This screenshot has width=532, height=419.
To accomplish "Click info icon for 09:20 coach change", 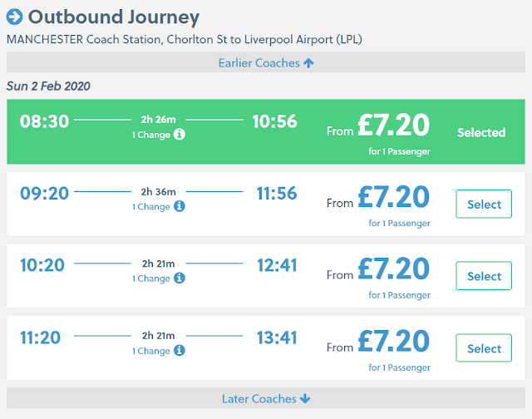I will click(180, 206).
